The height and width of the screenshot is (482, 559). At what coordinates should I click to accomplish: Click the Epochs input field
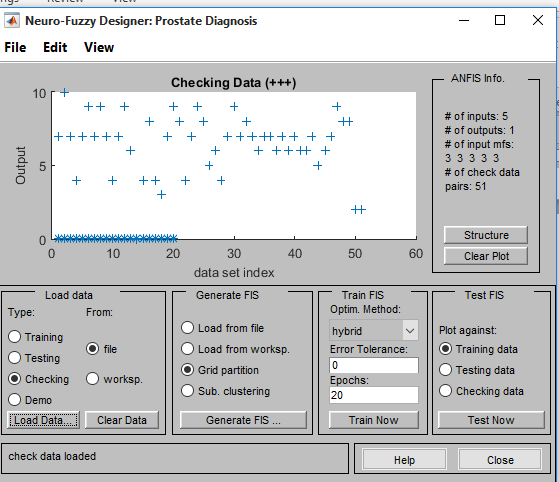pyautogui.click(x=374, y=395)
